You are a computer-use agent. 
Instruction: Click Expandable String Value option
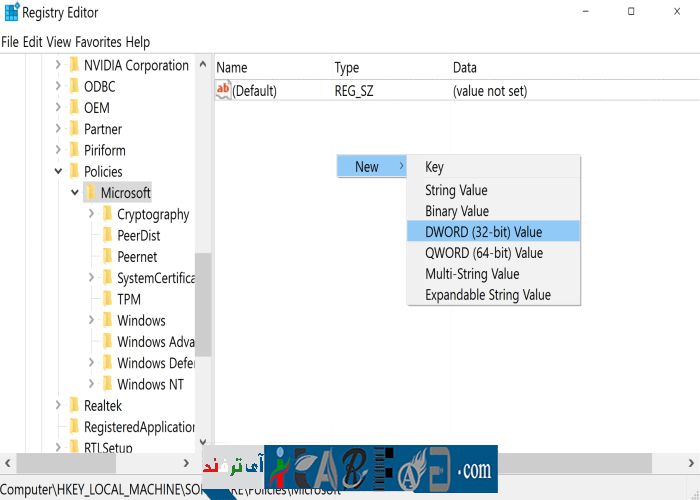[487, 295]
